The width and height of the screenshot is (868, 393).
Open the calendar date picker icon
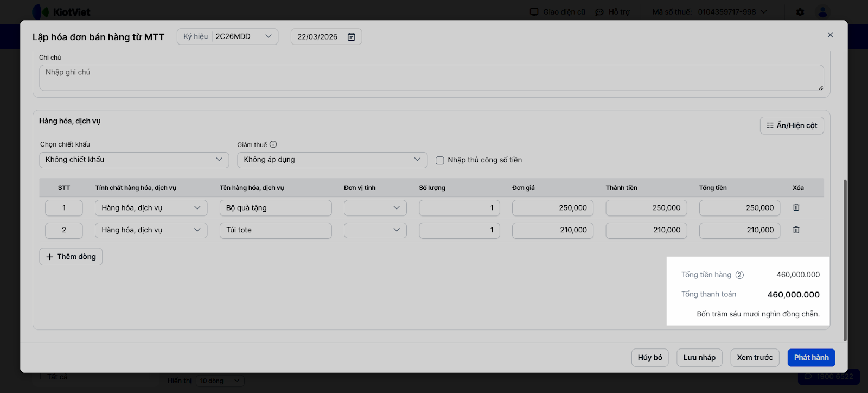(352, 37)
